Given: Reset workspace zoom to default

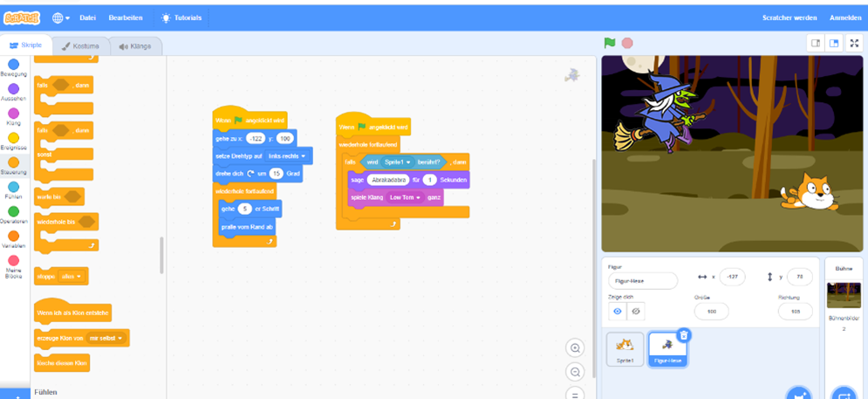Looking at the screenshot, I should tap(575, 395).
